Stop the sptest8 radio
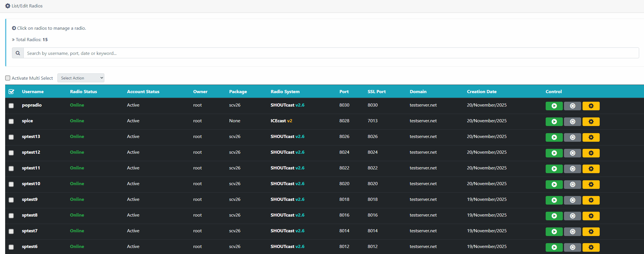The image size is (644, 254). [x=573, y=216]
